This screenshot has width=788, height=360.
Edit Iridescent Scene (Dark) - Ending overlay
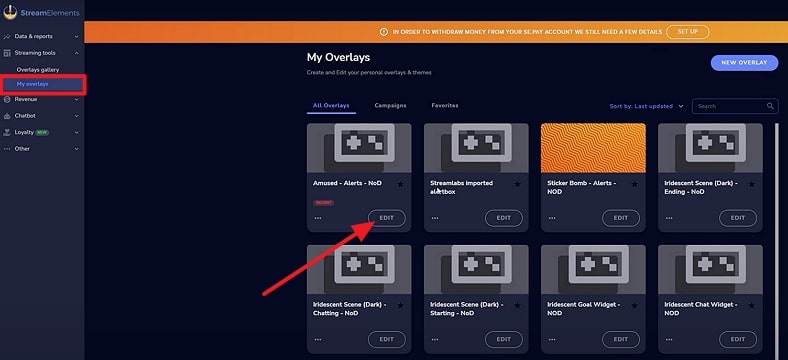pos(738,218)
